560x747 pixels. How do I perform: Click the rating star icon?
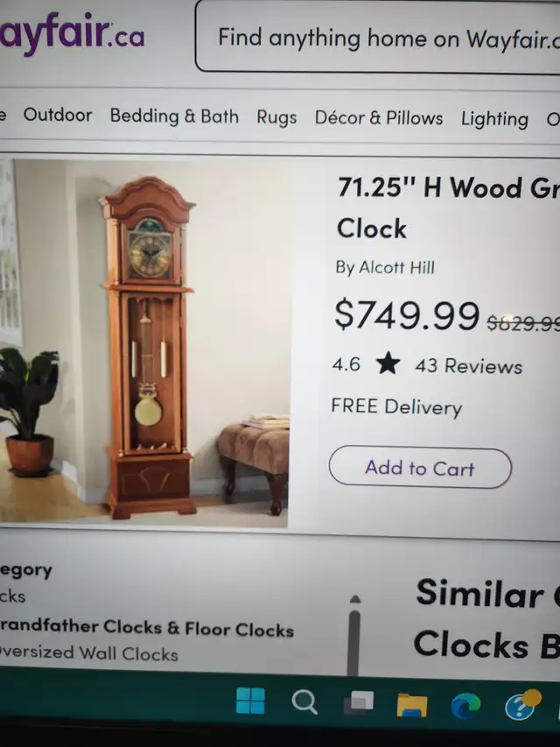tap(388, 363)
